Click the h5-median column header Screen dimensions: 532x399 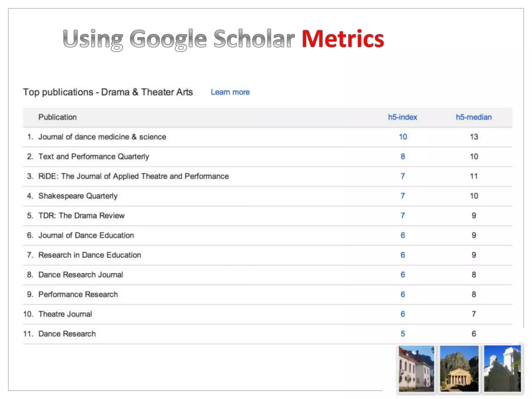[x=474, y=117]
